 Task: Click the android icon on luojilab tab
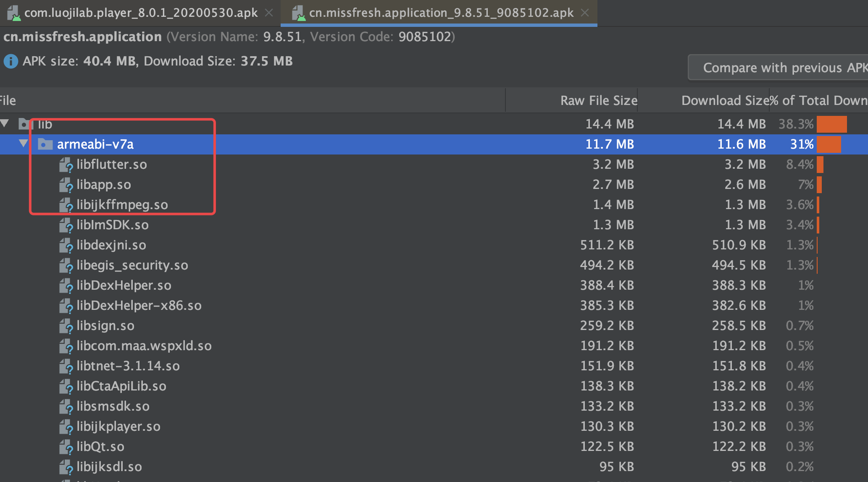14,13
